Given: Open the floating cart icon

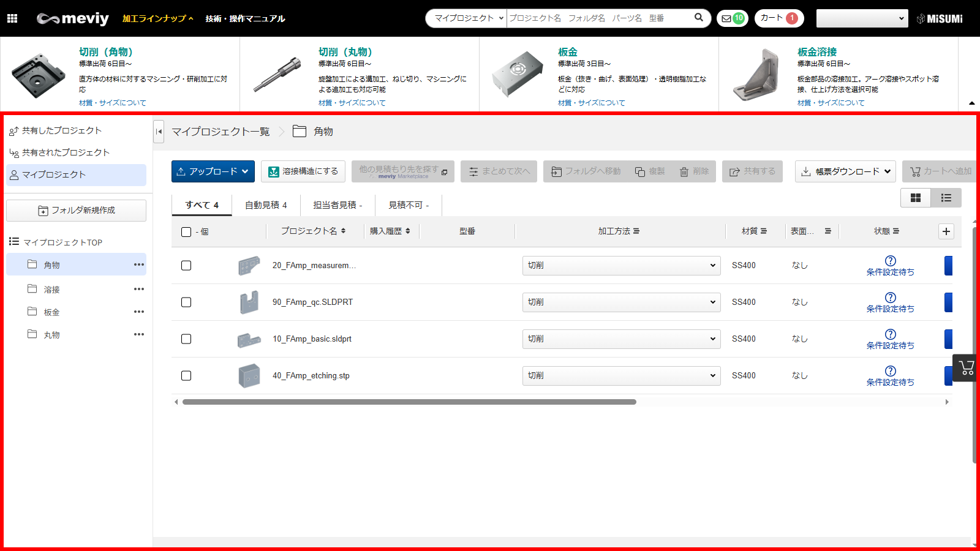Looking at the screenshot, I should coord(966,368).
